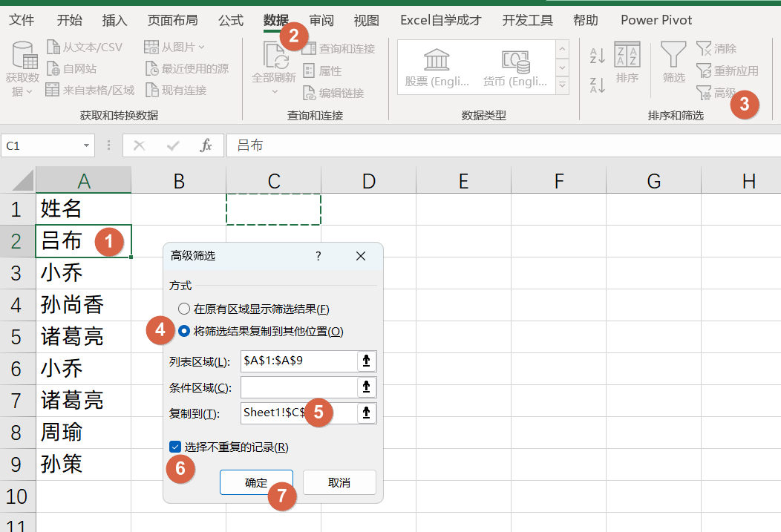The width and height of the screenshot is (781, 532).
Task: Open the 获取数据 (Get Data) menu
Action: click(22, 70)
